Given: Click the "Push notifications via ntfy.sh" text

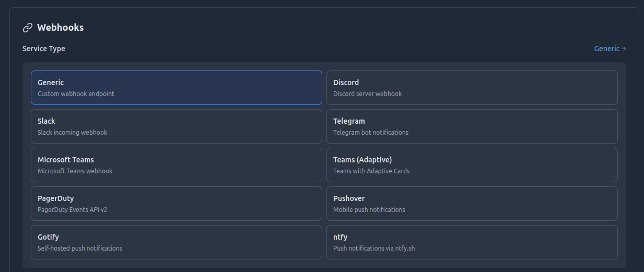Looking at the screenshot, I should pyautogui.click(x=374, y=249).
